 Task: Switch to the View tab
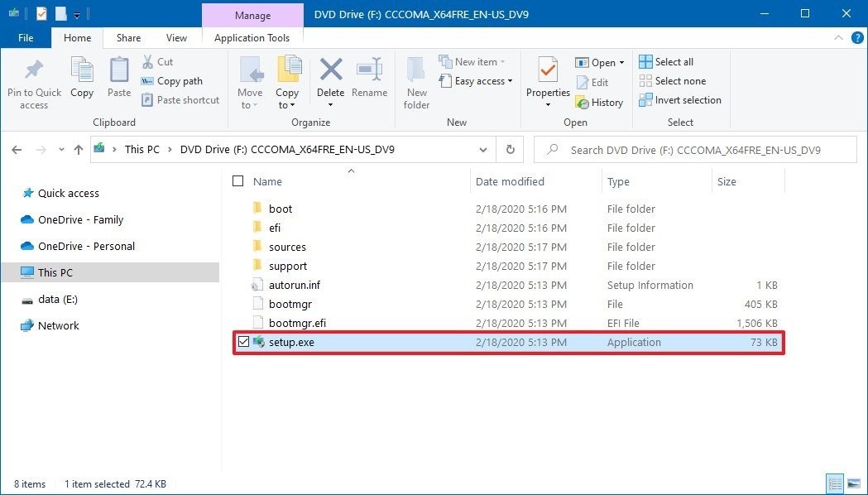[176, 37]
